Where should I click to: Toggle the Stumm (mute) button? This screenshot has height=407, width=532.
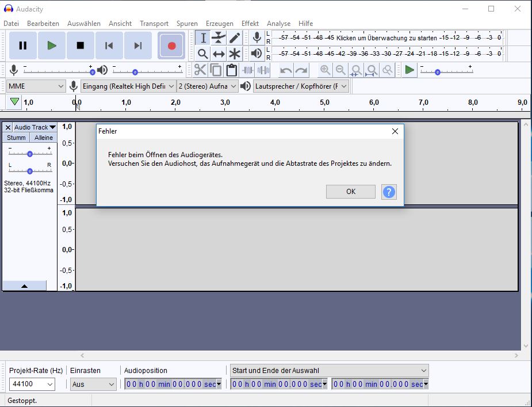16,138
